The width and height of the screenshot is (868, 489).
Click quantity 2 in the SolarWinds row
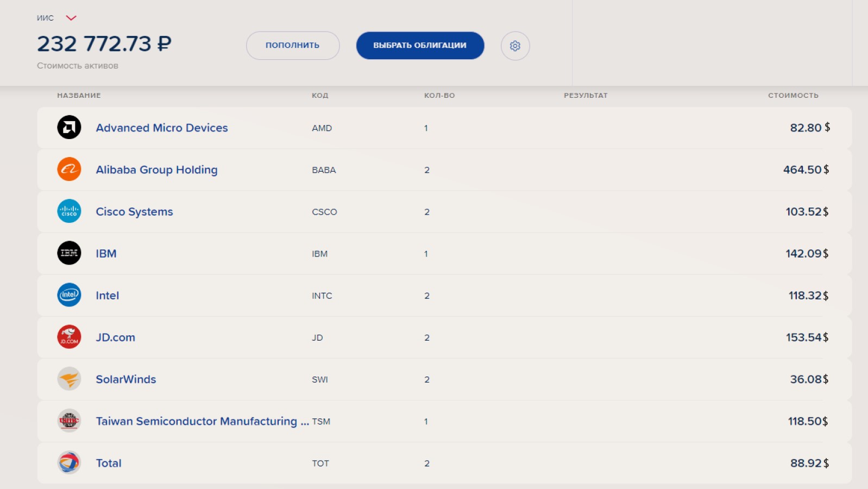coord(427,379)
